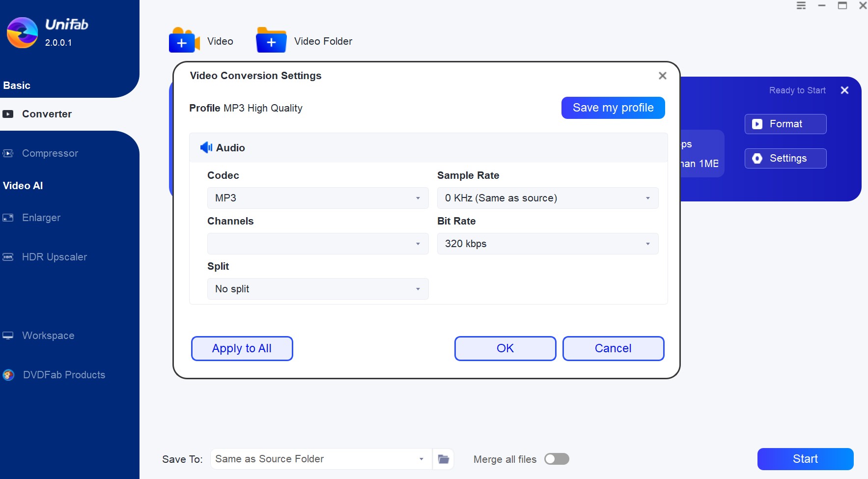Image resolution: width=868 pixels, height=479 pixels.
Task: Open the Bit Rate dropdown 320 kbps
Action: click(x=548, y=244)
